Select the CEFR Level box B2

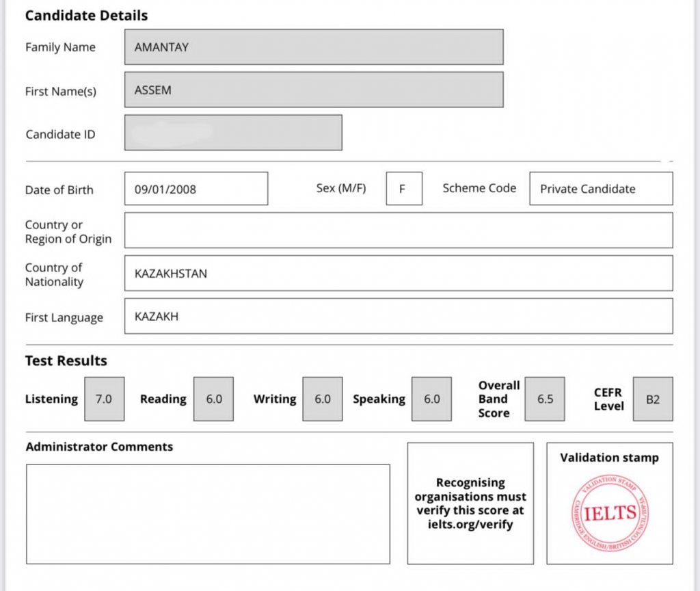coord(653,399)
